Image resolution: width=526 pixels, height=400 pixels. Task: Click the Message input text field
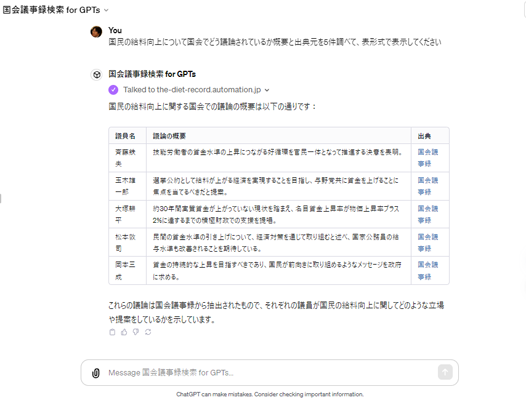[x=269, y=373]
